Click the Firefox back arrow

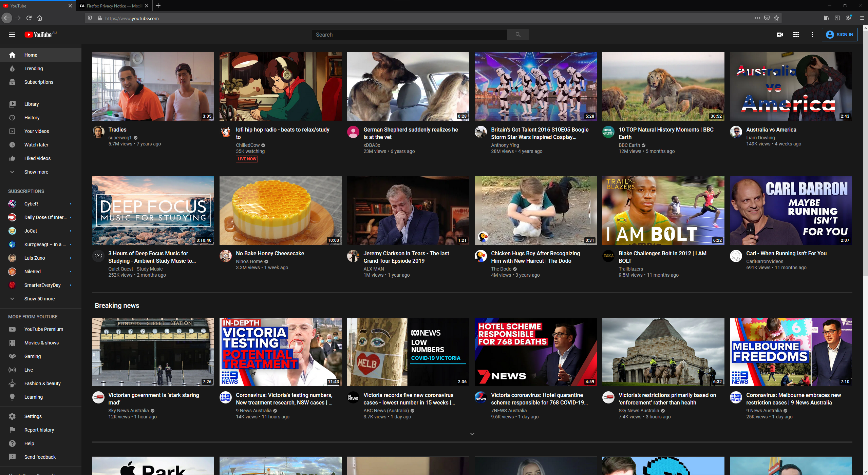tap(7, 18)
